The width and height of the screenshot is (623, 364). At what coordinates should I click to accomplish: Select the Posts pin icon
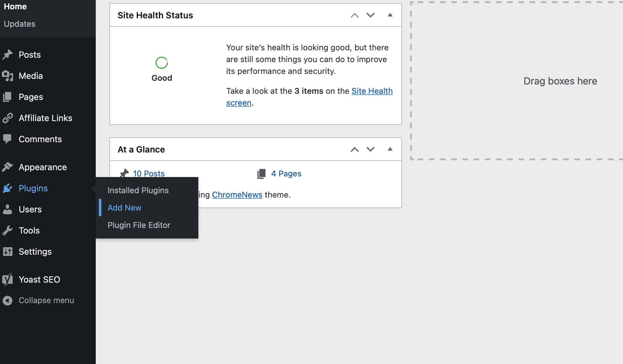8,54
